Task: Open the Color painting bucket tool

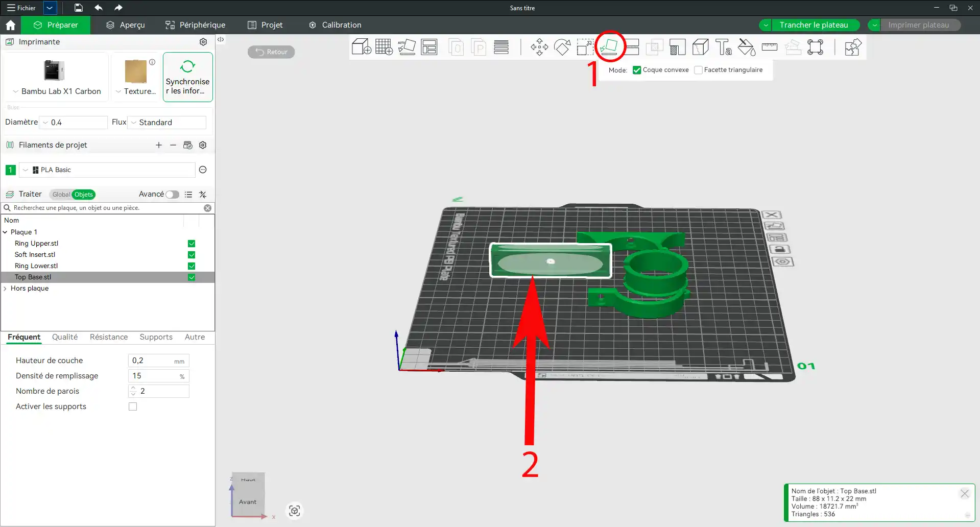Action: pyautogui.click(x=747, y=47)
